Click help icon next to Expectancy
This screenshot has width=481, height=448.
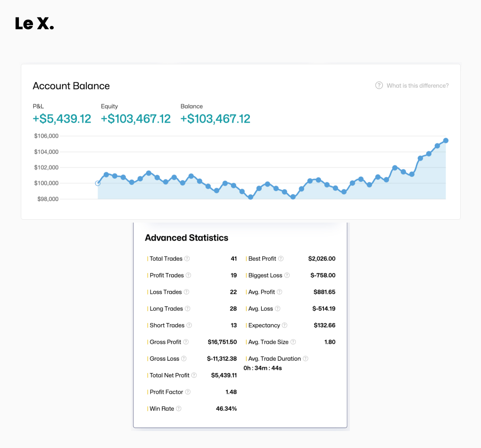point(285,325)
